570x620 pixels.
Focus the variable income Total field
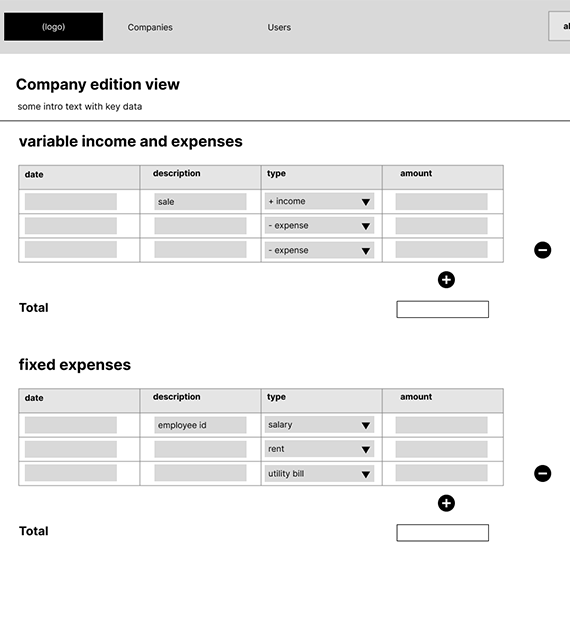tap(443, 309)
